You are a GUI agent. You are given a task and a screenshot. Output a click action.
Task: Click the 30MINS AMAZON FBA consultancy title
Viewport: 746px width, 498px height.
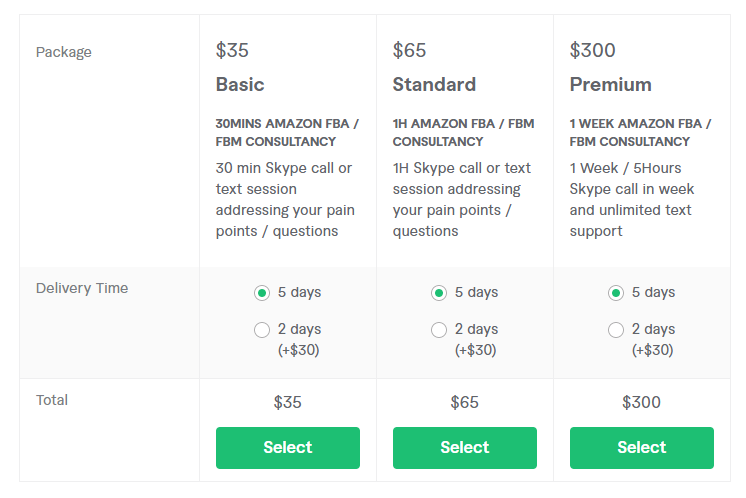(x=287, y=133)
